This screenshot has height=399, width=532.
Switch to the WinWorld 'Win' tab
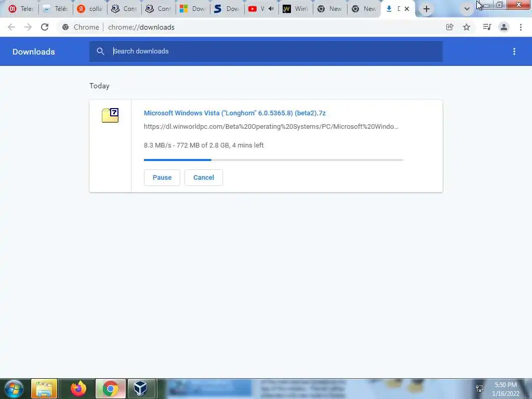point(295,9)
